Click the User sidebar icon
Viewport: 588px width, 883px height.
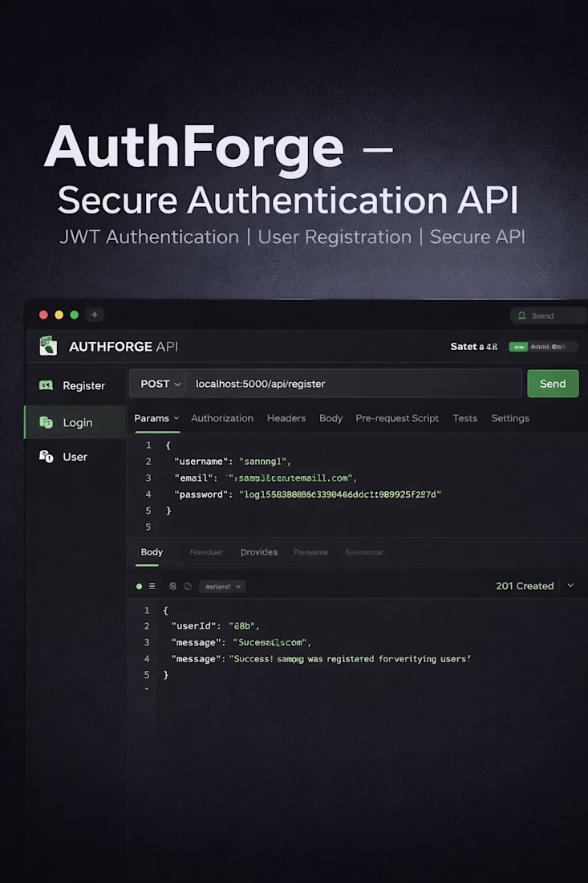(47, 456)
